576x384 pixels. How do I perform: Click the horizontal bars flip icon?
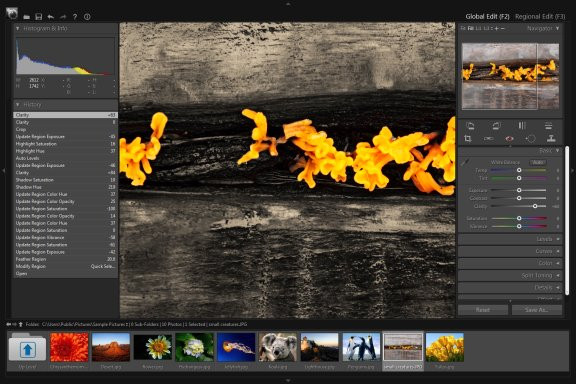(x=548, y=126)
